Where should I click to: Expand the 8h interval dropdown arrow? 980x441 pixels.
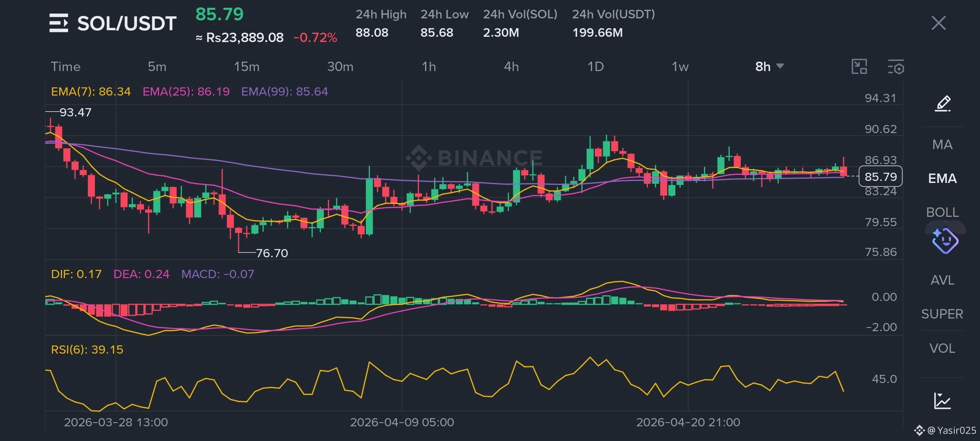(780, 66)
